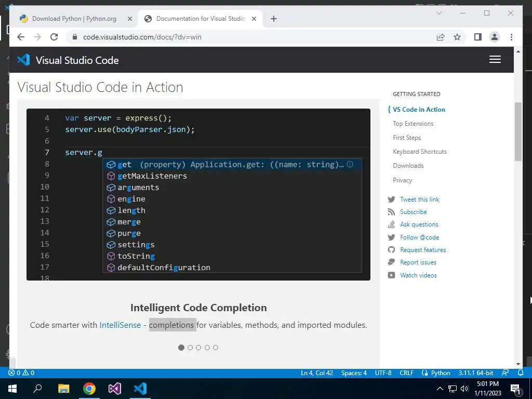The height and width of the screenshot is (399, 532).
Task: Open the browser side panel icon
Action: 478,37
